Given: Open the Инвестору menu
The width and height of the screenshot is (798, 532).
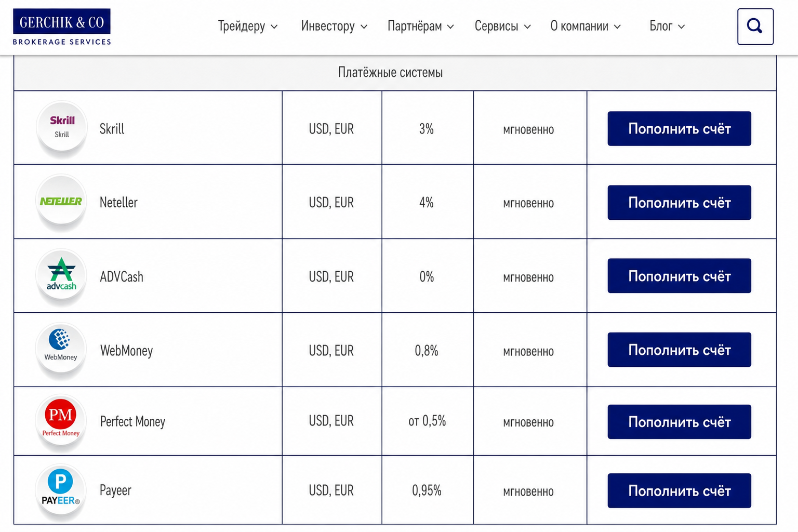Looking at the screenshot, I should pyautogui.click(x=334, y=26).
